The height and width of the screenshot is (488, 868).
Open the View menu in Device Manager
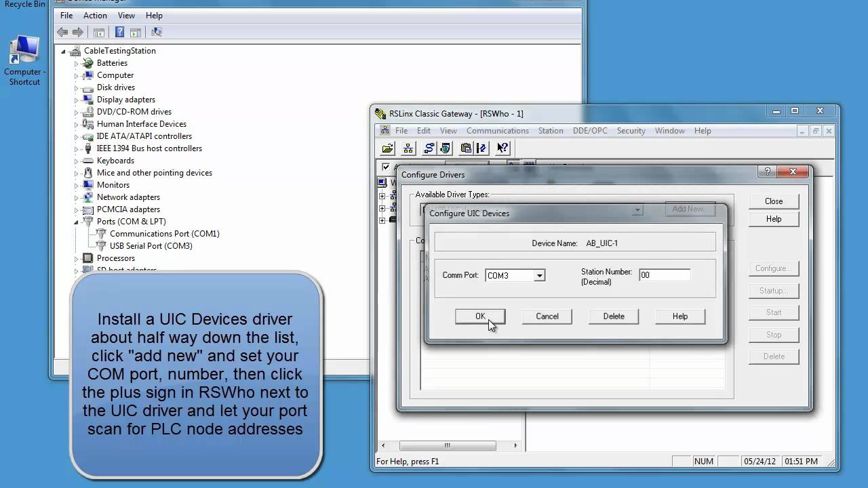click(x=126, y=16)
